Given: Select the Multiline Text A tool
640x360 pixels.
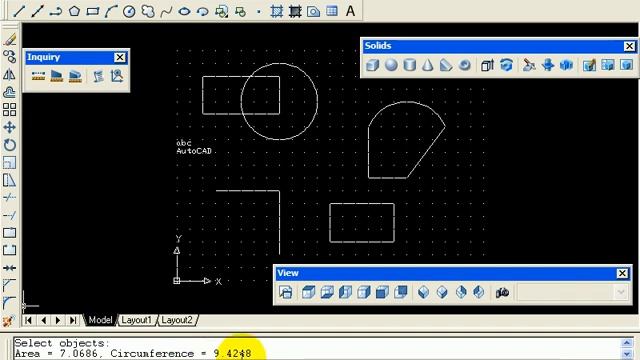Looking at the screenshot, I should 350,11.
